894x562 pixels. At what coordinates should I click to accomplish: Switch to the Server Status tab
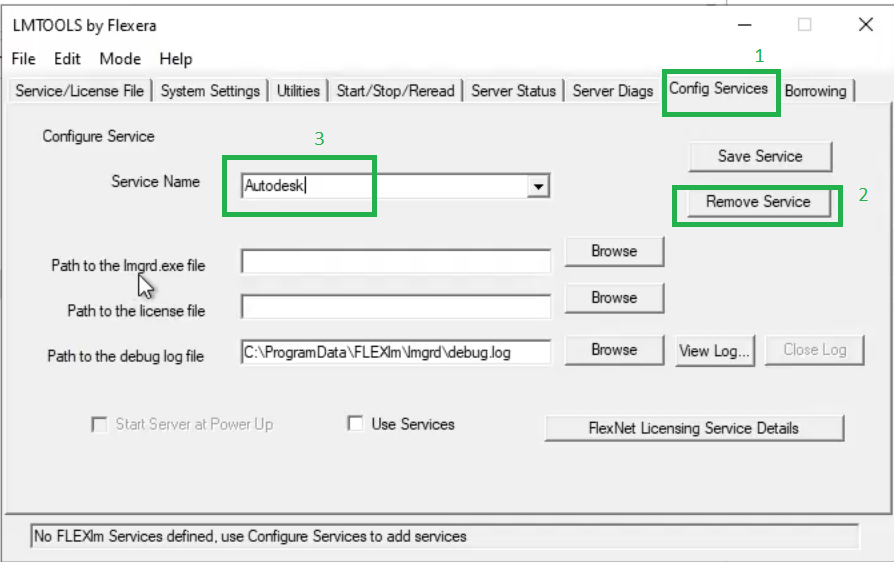click(513, 91)
